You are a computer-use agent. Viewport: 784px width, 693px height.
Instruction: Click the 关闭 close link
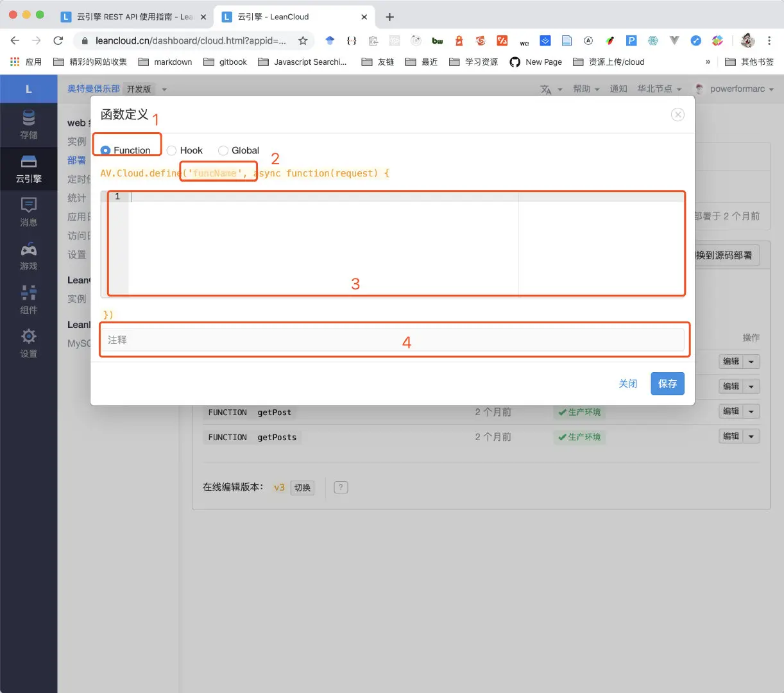627,384
